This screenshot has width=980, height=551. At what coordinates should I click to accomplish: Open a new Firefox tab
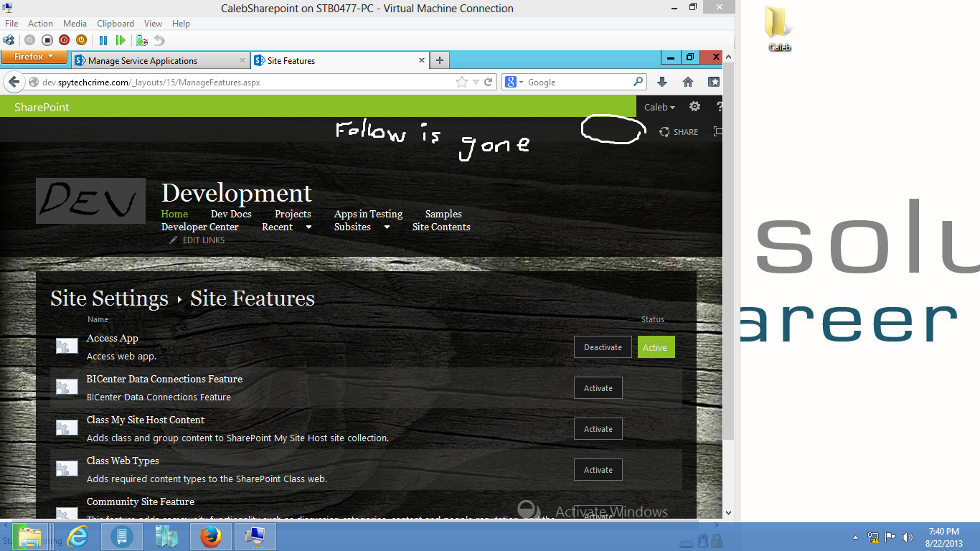[x=440, y=61]
